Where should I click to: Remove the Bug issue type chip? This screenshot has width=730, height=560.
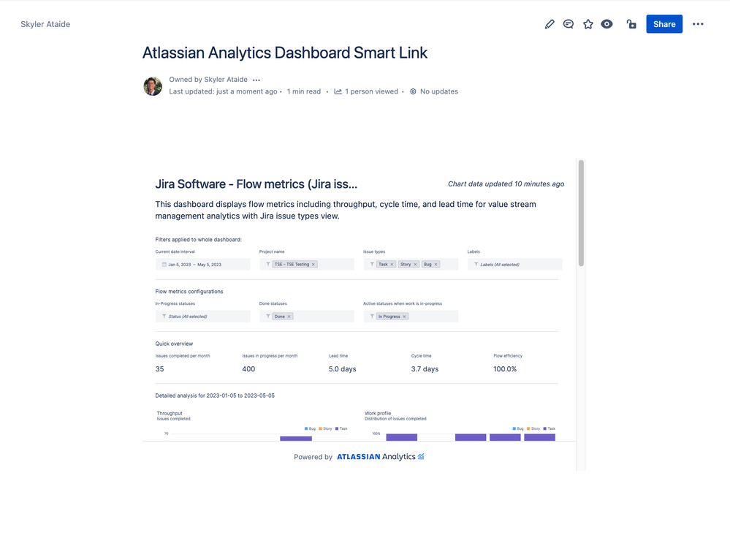(436, 264)
